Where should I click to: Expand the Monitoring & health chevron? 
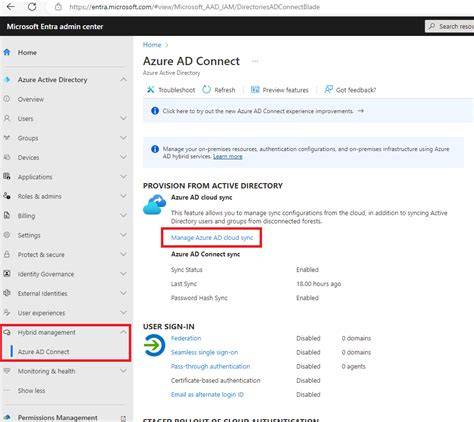pos(123,371)
